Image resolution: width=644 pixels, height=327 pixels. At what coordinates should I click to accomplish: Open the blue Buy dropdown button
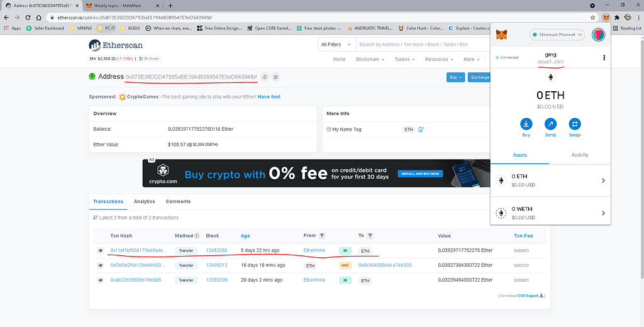(x=455, y=77)
